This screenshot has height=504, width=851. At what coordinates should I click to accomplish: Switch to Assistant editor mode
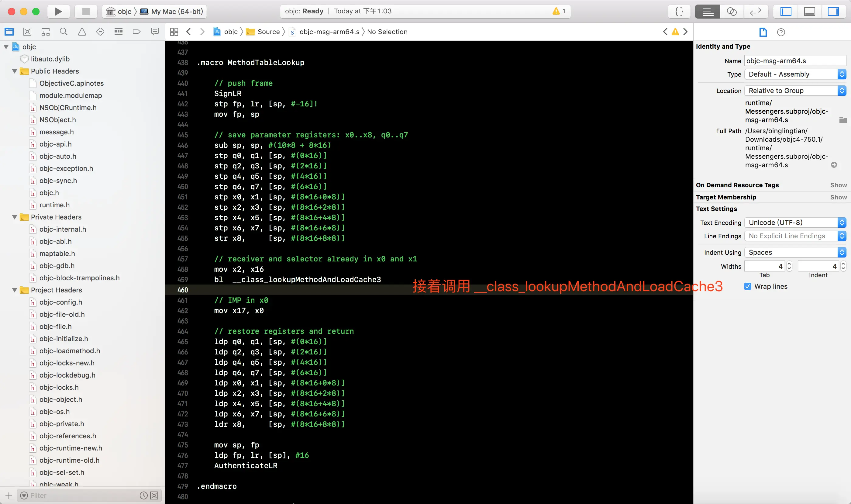(x=732, y=12)
